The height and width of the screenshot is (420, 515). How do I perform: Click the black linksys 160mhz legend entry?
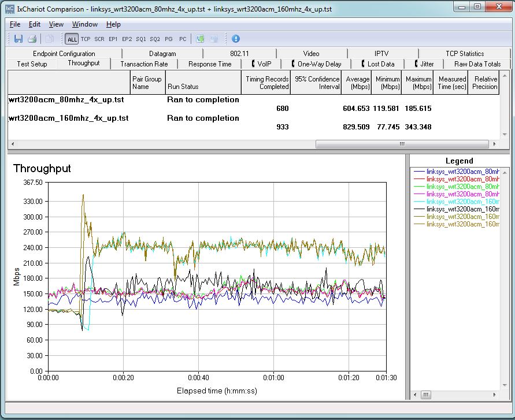(456, 209)
